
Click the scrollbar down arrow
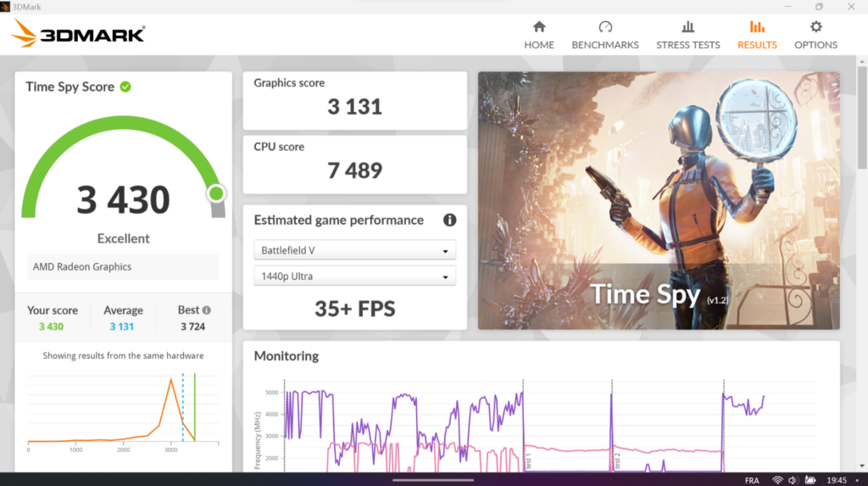[862, 466]
